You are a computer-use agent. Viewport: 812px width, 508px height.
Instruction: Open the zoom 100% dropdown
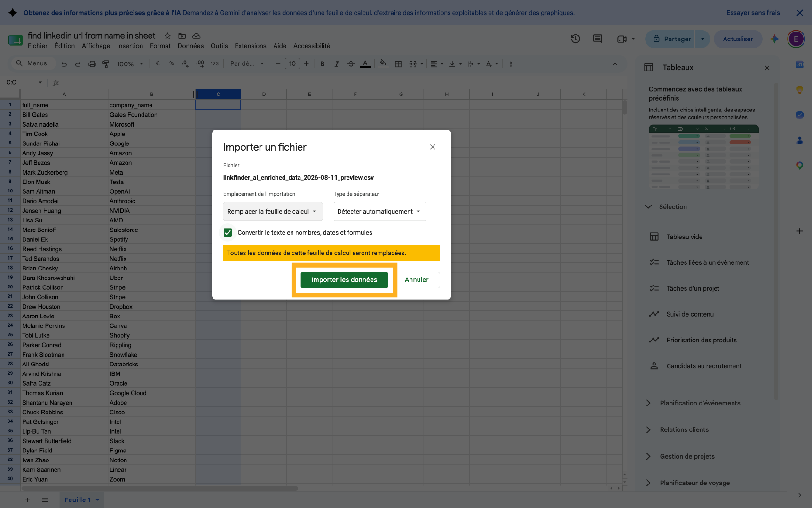[130, 64]
